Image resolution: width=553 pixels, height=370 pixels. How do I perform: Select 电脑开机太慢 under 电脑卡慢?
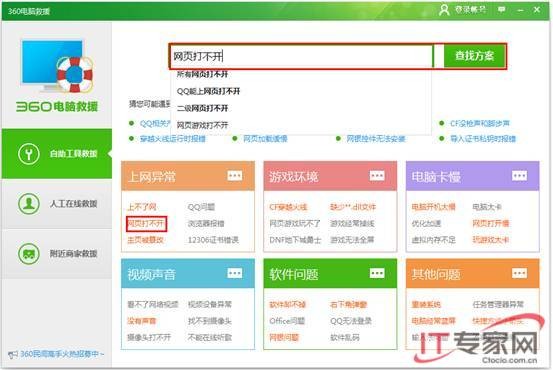433,207
